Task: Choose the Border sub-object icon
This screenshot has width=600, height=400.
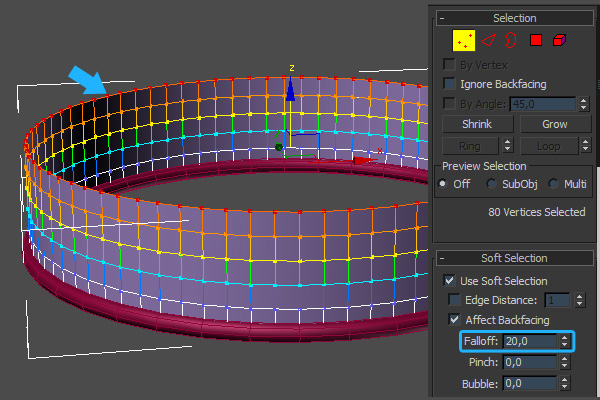Action: point(511,40)
